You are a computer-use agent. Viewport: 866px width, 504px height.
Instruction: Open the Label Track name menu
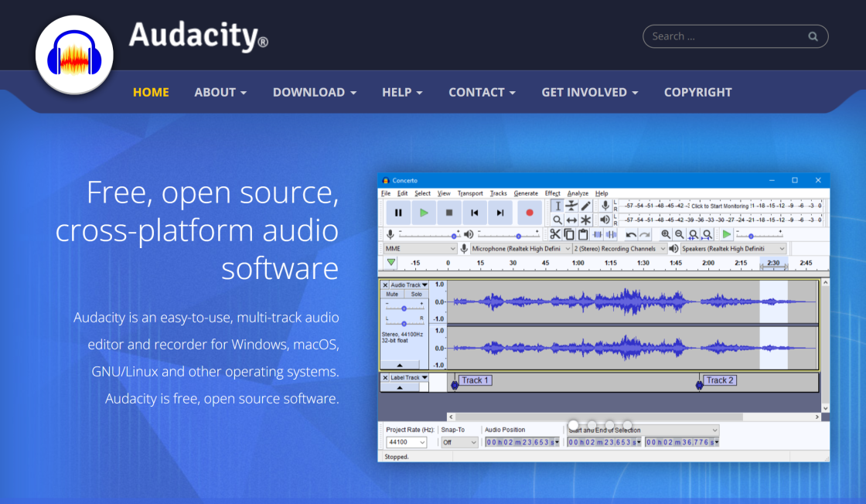pos(409,377)
